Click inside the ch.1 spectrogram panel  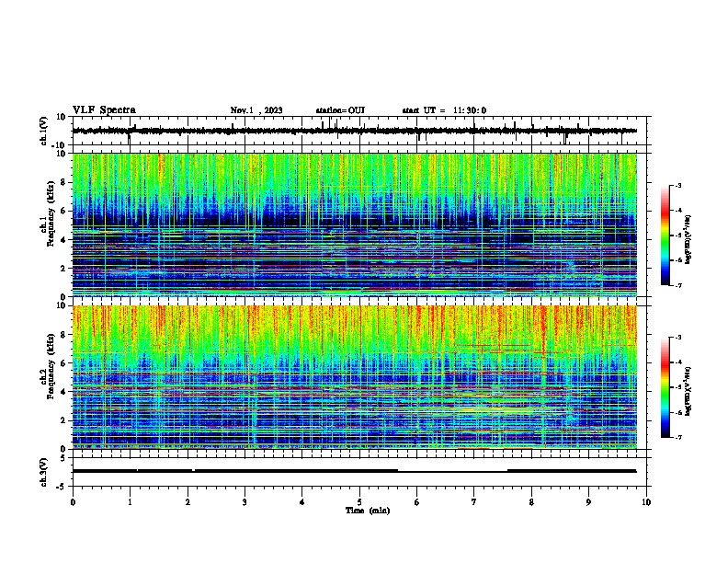[x=355, y=224]
